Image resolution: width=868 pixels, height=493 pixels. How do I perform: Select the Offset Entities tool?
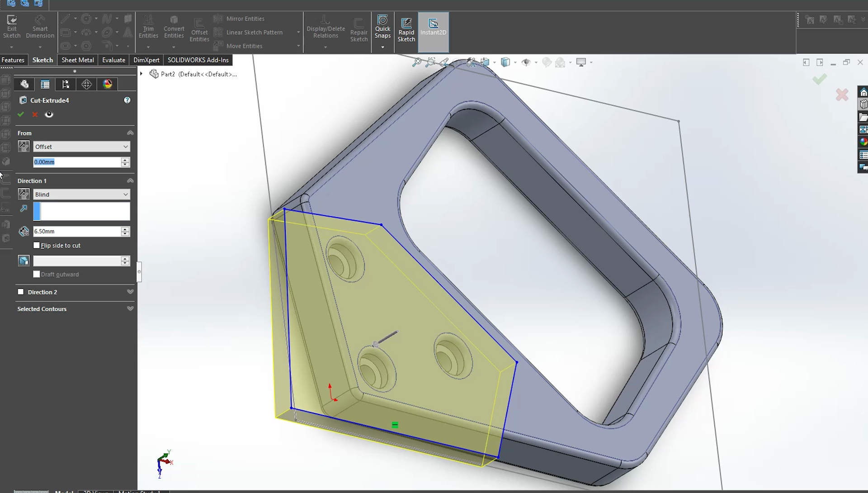pyautogui.click(x=199, y=30)
